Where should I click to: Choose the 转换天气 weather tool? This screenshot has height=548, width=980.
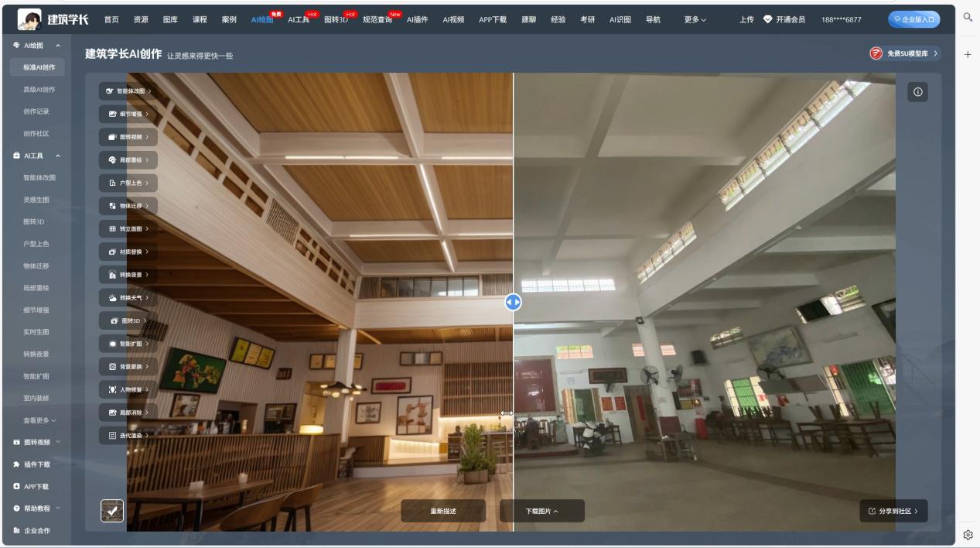point(128,298)
